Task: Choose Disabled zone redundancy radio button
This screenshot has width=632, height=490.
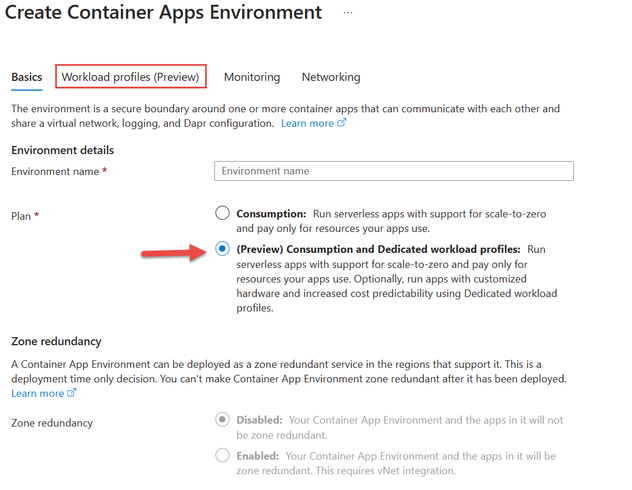Action: coord(222,419)
